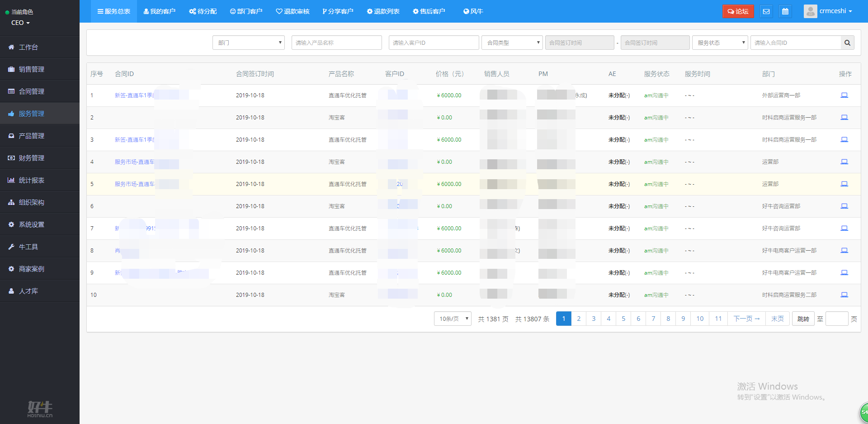
Task: Switch to the 待分配 tab
Action: pyautogui.click(x=203, y=11)
